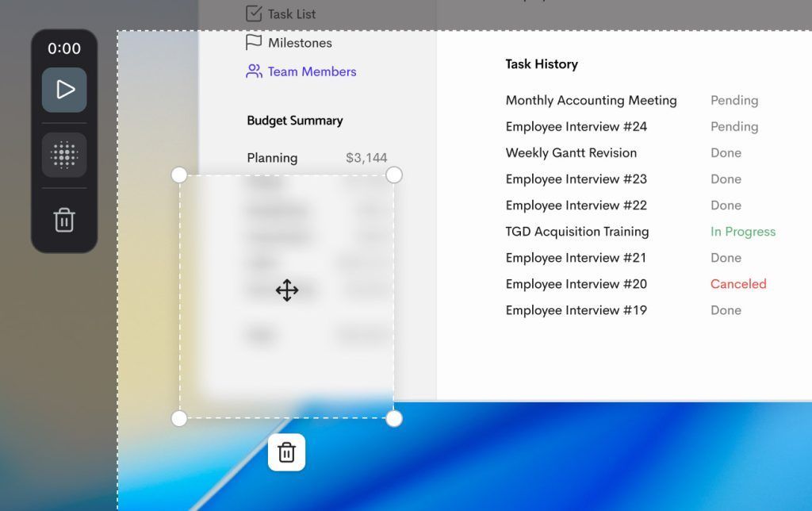The width and height of the screenshot is (812, 511).
Task: Click the move cross cursor in blur area
Action: click(287, 290)
